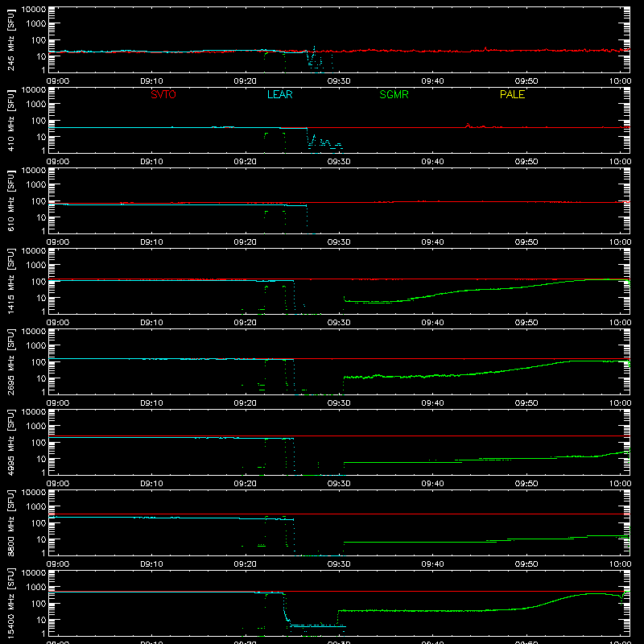The image size is (644, 644).
Task: Click the 10 y-axis value on 2695 MHz plot
Action: click(41, 378)
